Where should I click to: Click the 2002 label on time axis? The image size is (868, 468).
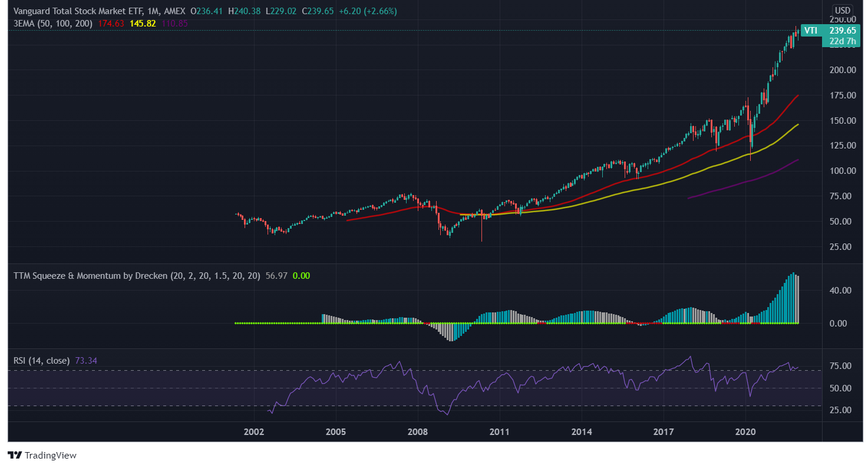tap(254, 431)
